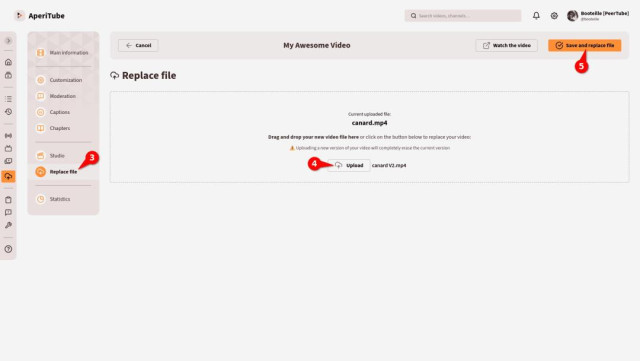Click the TV-shaped icon in left rail
The width and height of the screenshot is (640, 361).
[x=8, y=148]
